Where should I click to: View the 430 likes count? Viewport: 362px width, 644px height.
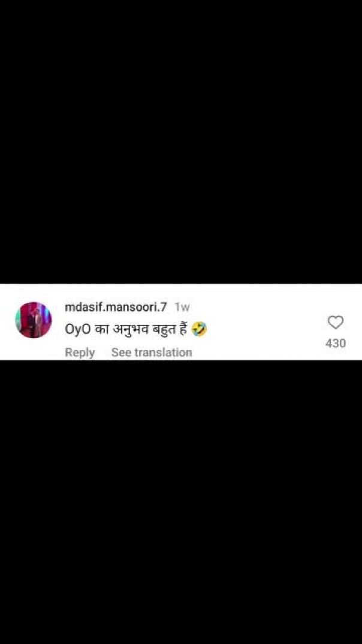click(x=336, y=343)
